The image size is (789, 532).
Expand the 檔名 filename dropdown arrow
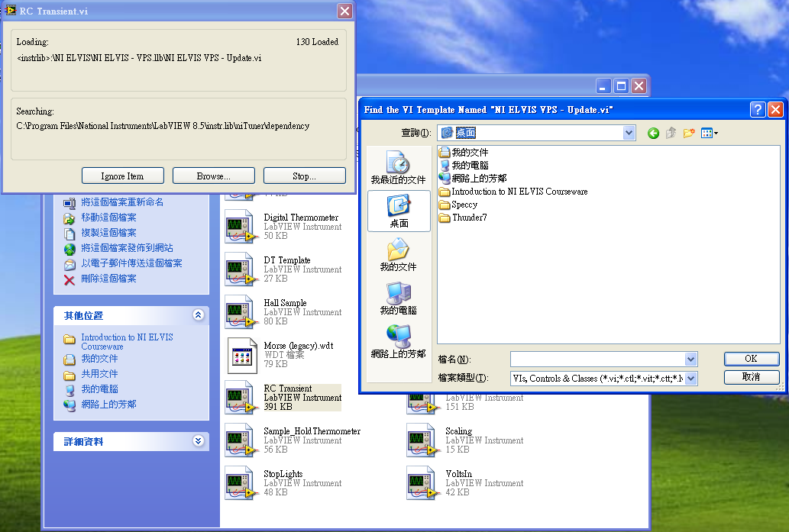tap(691, 359)
